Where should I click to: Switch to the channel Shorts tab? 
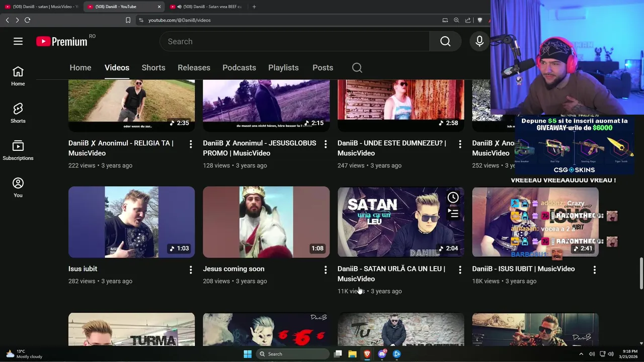153,68
